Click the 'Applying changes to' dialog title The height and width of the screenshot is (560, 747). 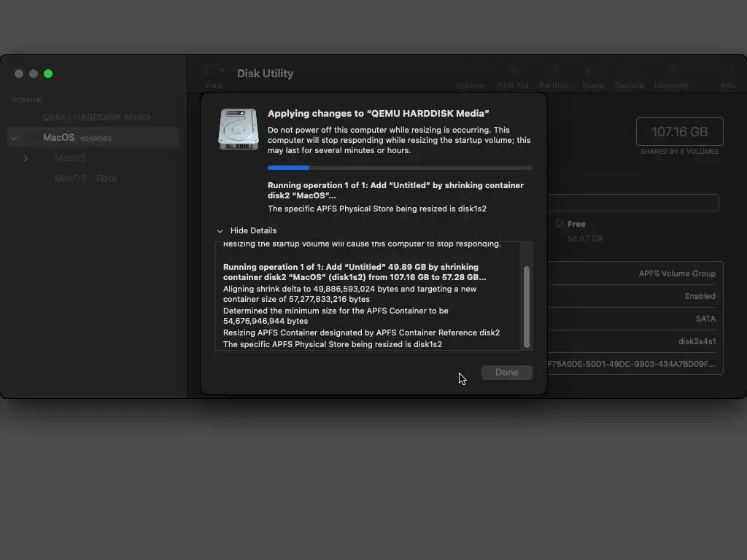[x=379, y=113]
